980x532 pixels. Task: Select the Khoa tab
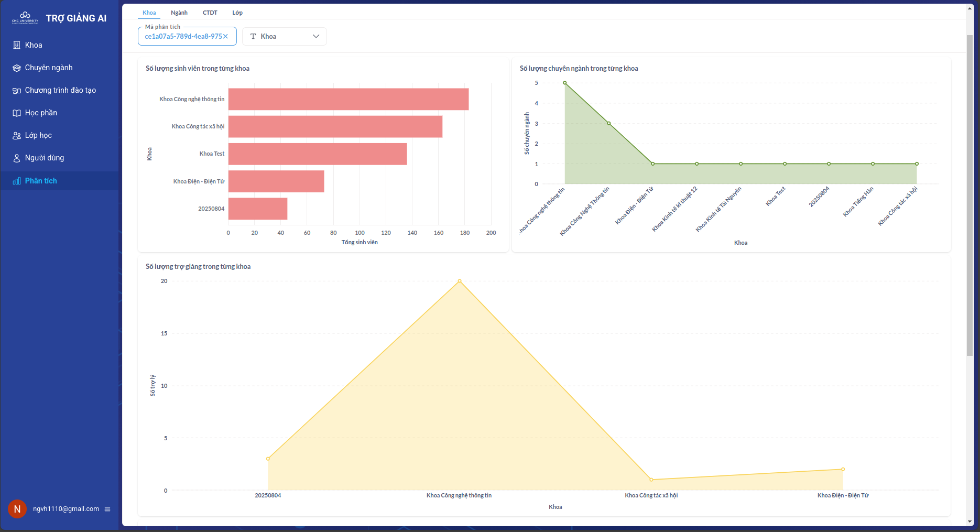[x=149, y=13]
